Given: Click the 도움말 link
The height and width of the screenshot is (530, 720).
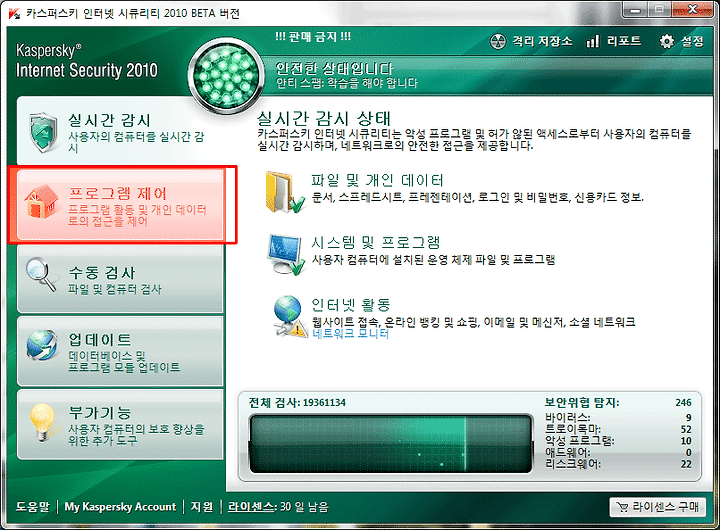Looking at the screenshot, I should click(33, 507).
